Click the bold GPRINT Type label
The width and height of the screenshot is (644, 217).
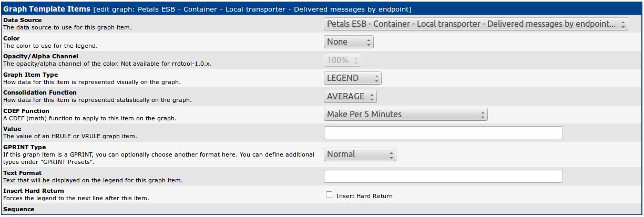[x=24, y=147]
